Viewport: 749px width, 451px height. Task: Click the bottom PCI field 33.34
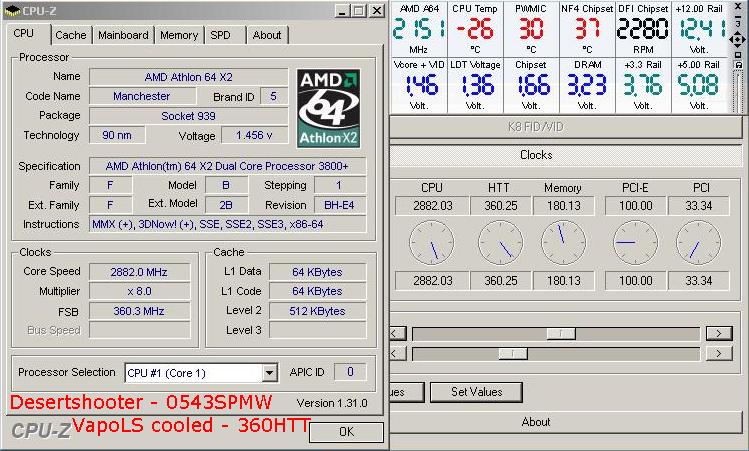point(698,281)
